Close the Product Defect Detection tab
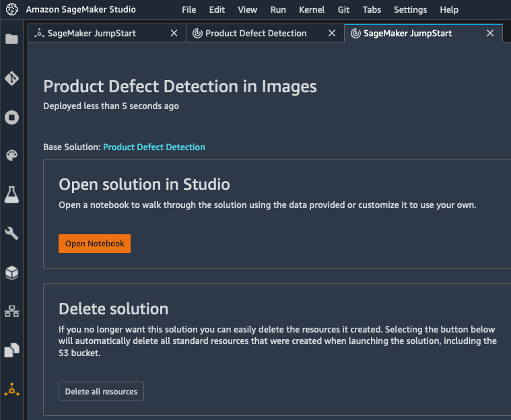 click(332, 33)
